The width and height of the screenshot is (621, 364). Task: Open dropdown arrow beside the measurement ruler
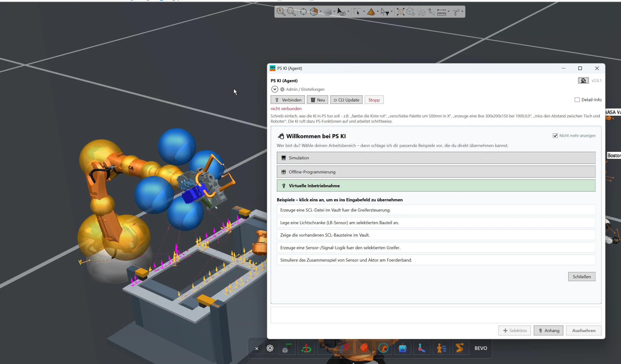(448, 12)
